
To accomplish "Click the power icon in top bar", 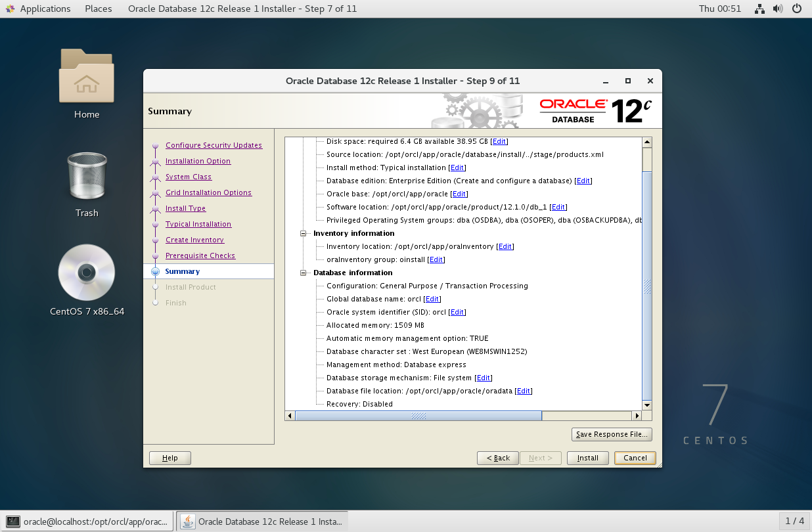I will [x=797, y=9].
